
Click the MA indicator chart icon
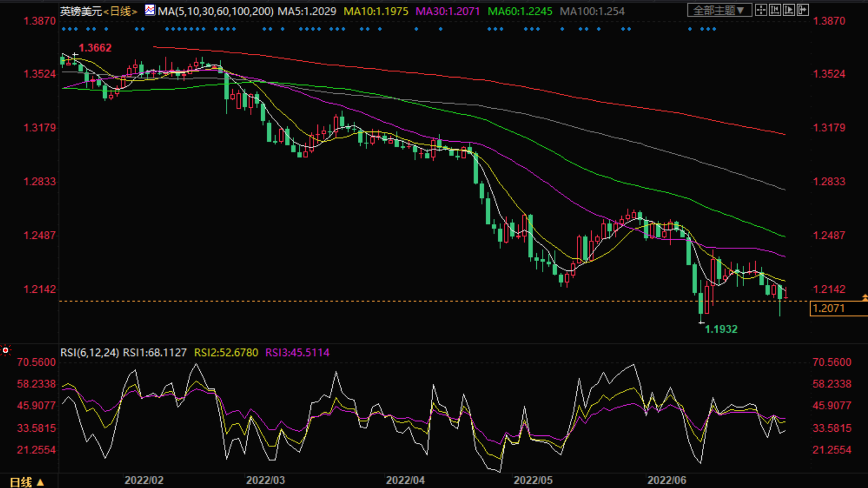[x=149, y=10]
